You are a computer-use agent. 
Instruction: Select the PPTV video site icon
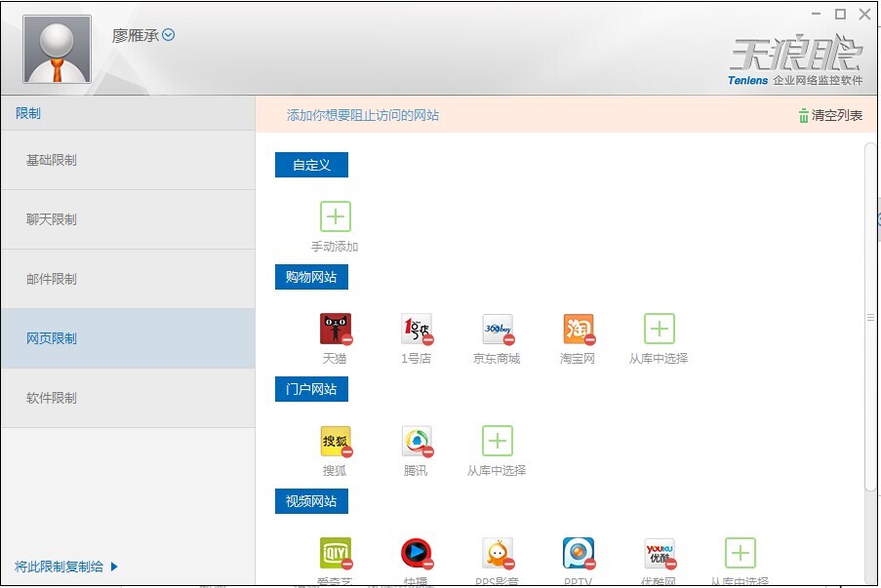579,553
